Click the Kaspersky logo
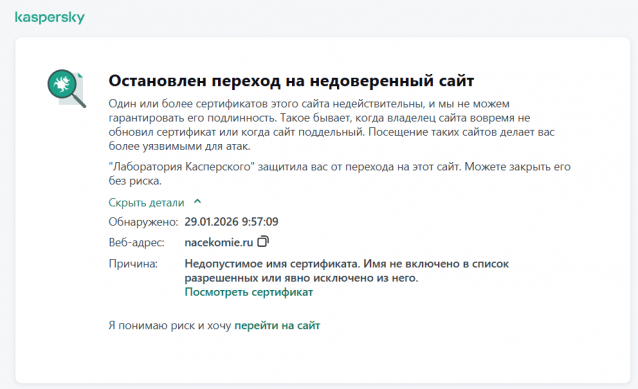The width and height of the screenshot is (638, 389). [x=50, y=17]
